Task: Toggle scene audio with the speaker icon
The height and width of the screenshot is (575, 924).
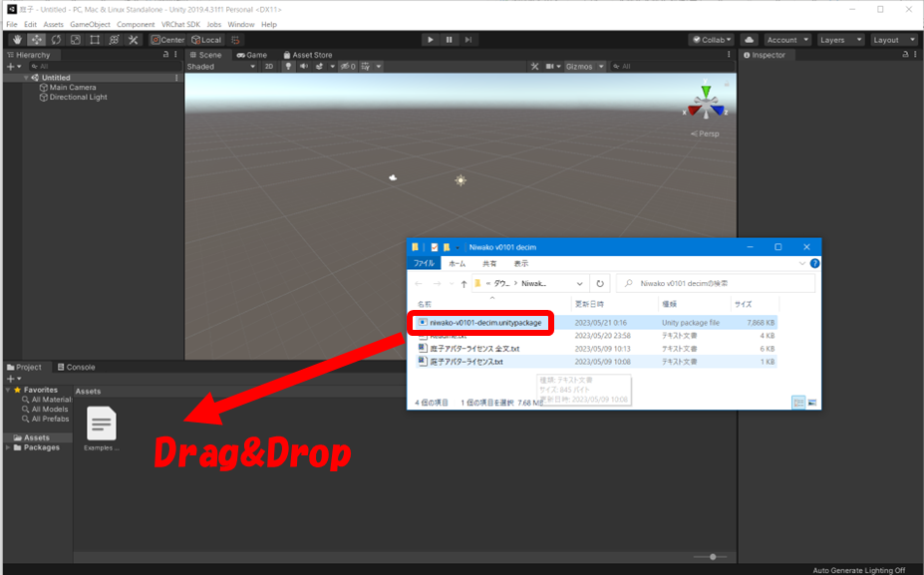Action: pos(305,67)
